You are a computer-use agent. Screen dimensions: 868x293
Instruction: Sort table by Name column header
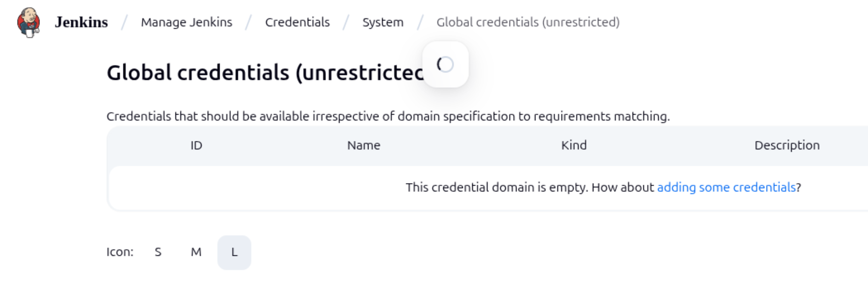(x=364, y=145)
